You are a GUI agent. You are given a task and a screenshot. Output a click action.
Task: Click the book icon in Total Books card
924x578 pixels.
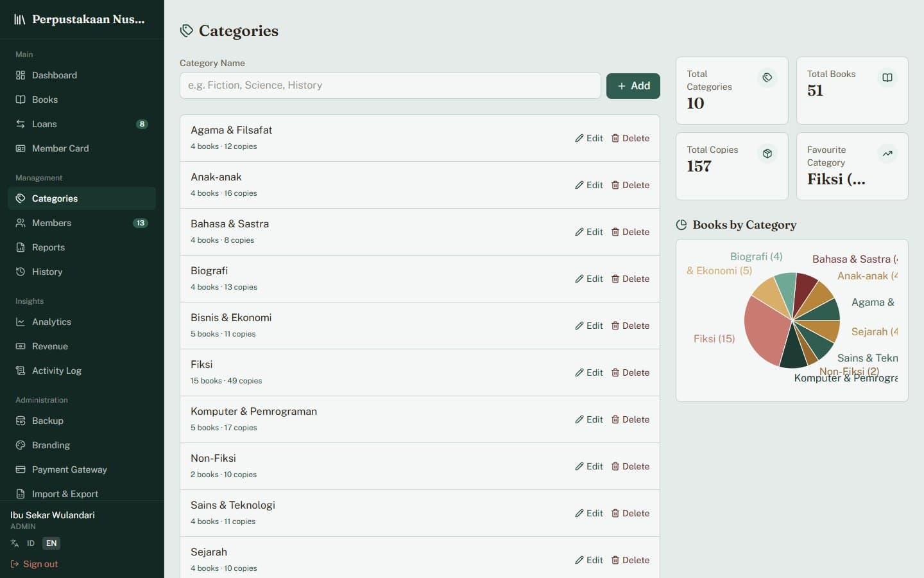[887, 78]
